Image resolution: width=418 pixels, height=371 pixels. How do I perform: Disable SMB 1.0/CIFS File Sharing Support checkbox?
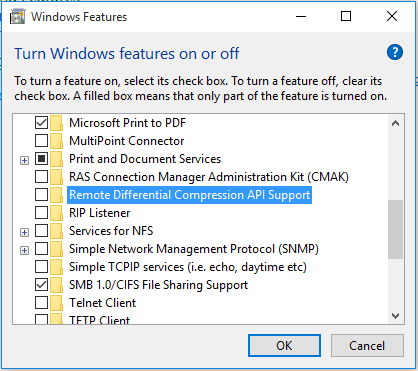(x=41, y=285)
